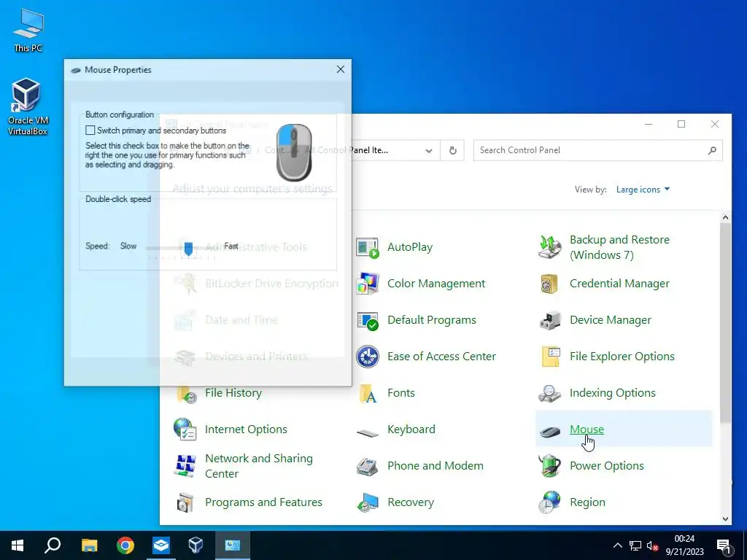Click the Device Manager link text

[611, 320]
